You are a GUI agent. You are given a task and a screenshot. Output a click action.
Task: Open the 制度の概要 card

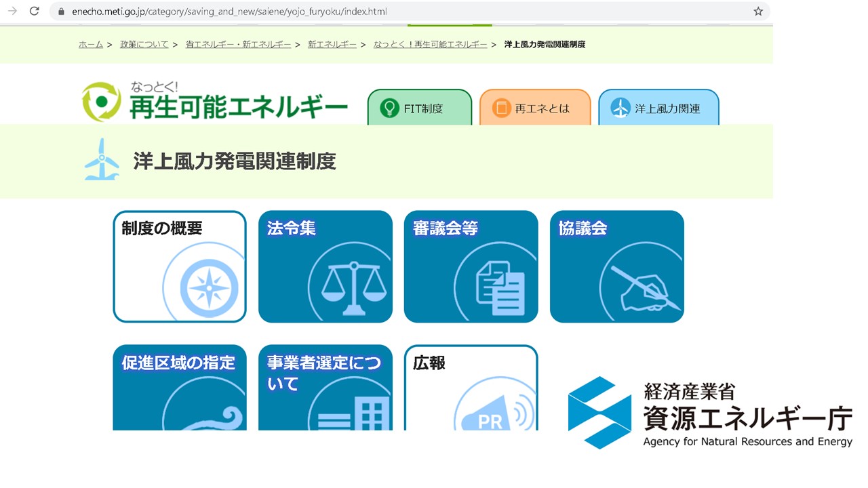[x=180, y=266]
